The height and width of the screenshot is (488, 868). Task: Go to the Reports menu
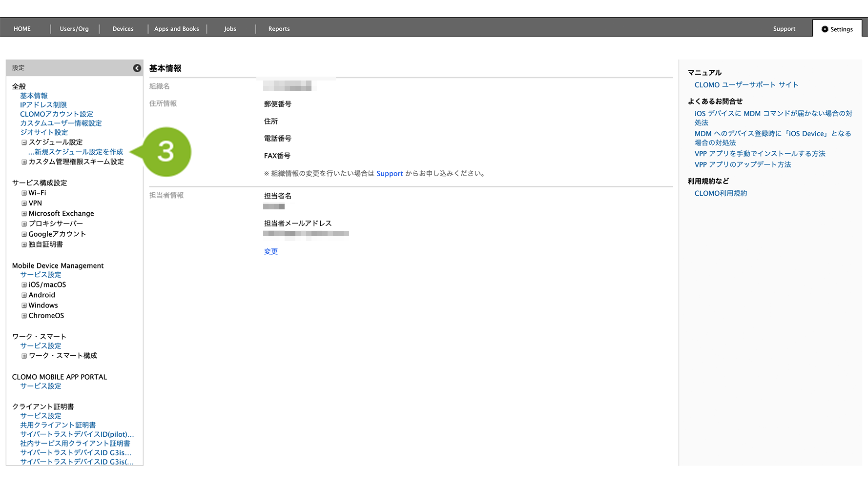pyautogui.click(x=279, y=29)
